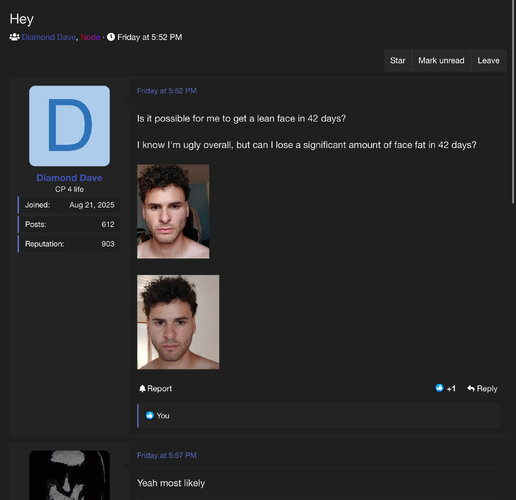Leave the conversation
This screenshot has height=500, width=516.
pyautogui.click(x=488, y=60)
